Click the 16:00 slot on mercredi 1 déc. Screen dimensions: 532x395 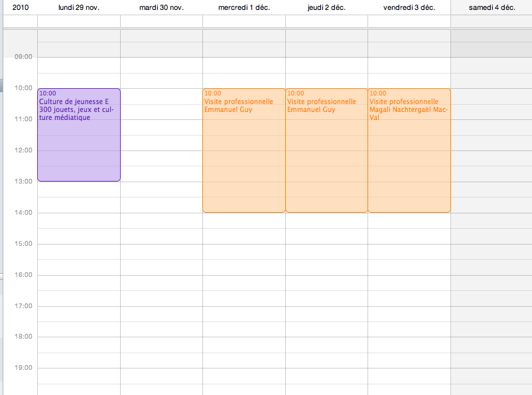[x=243, y=283]
